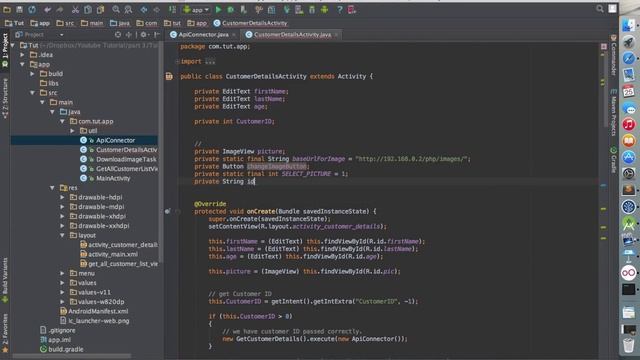Open the AVD Manager icon
The height and width of the screenshot is (360, 640).
coord(299,9)
